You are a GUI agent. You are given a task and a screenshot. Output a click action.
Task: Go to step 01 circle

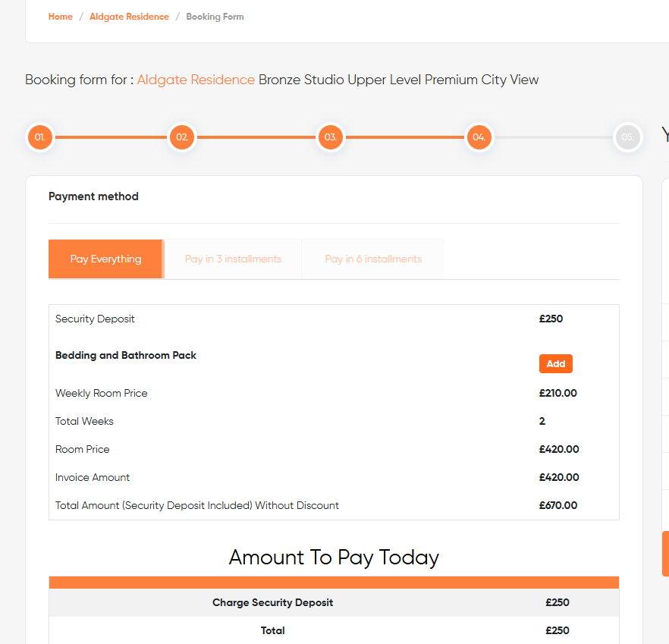tap(40, 137)
